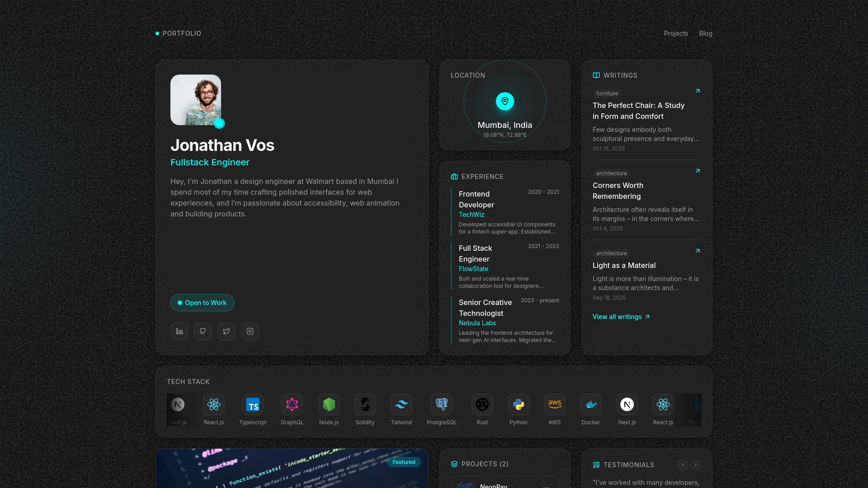Click the Docker tech stack icon
Image resolution: width=868 pixels, height=488 pixels.
(591, 404)
